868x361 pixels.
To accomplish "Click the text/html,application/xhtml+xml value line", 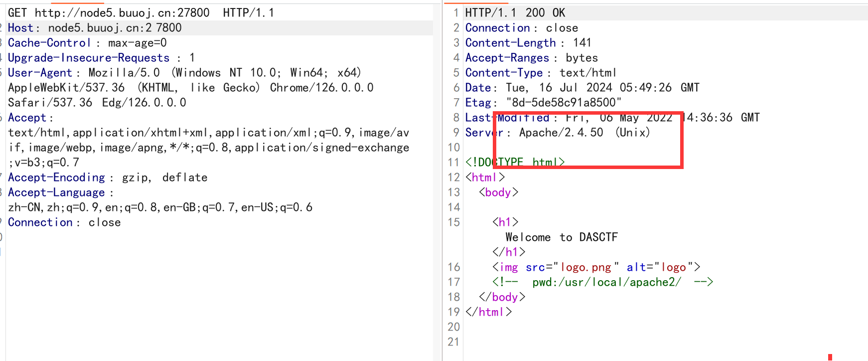I will [209, 133].
